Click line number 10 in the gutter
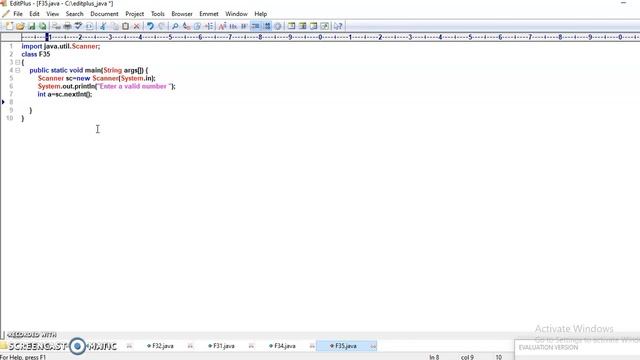The height and width of the screenshot is (360, 640). pos(9,118)
